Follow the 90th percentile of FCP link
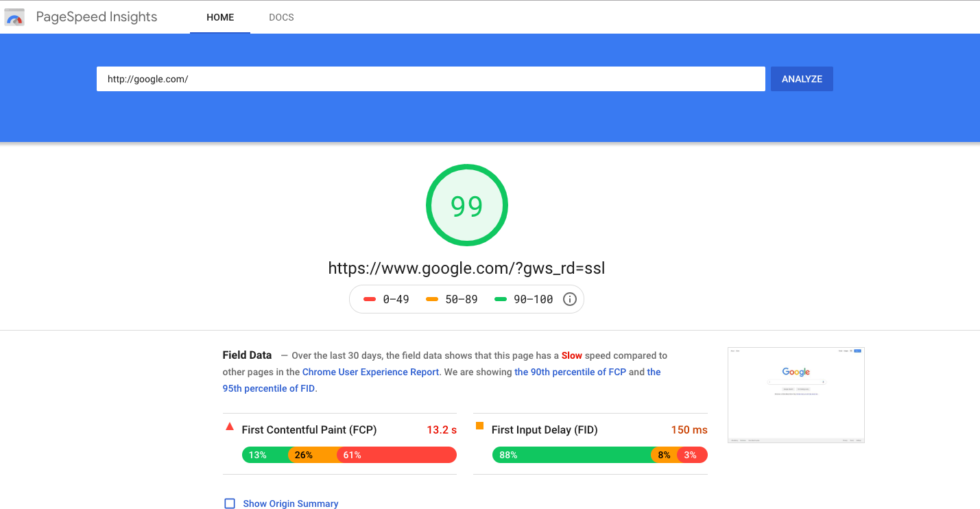 click(570, 372)
